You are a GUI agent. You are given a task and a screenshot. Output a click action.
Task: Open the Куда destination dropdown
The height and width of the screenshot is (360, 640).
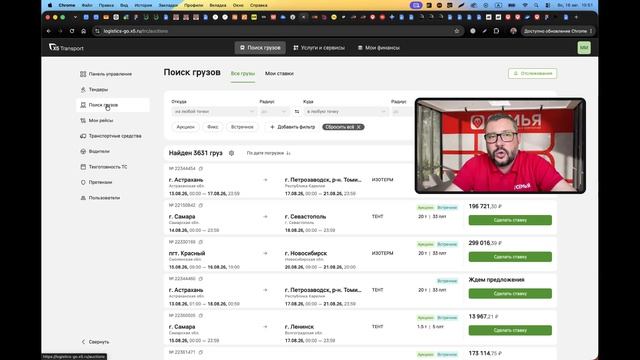(x=345, y=111)
